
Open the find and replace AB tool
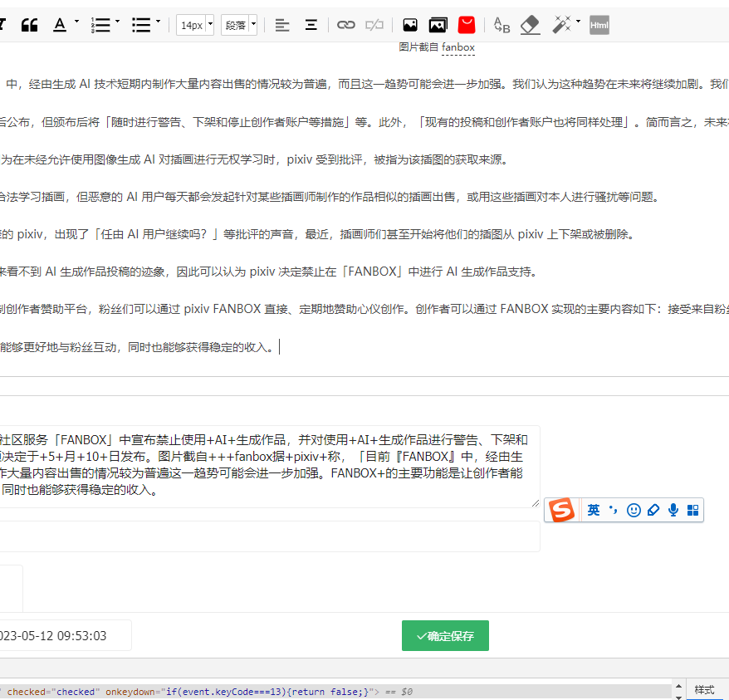(x=501, y=25)
